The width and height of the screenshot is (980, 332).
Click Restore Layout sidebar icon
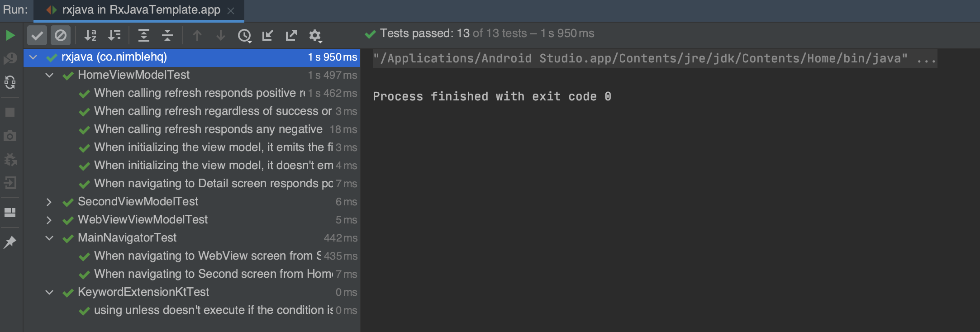coord(10,213)
